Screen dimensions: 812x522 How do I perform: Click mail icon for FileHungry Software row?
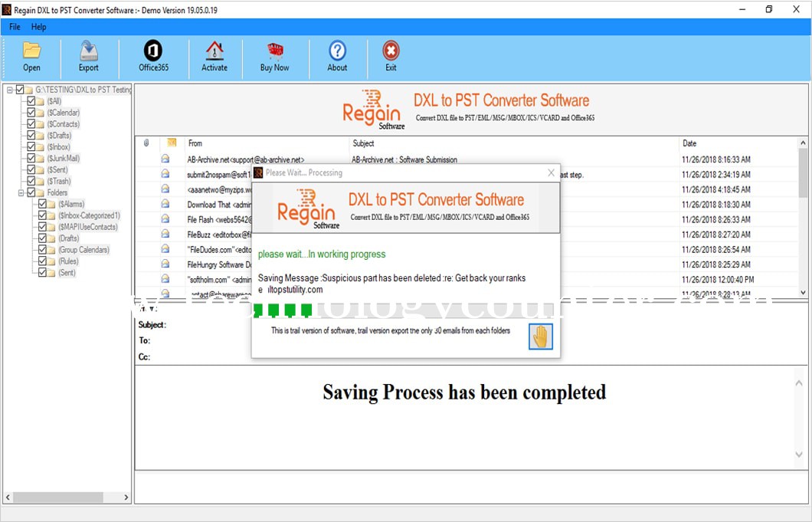point(165,264)
